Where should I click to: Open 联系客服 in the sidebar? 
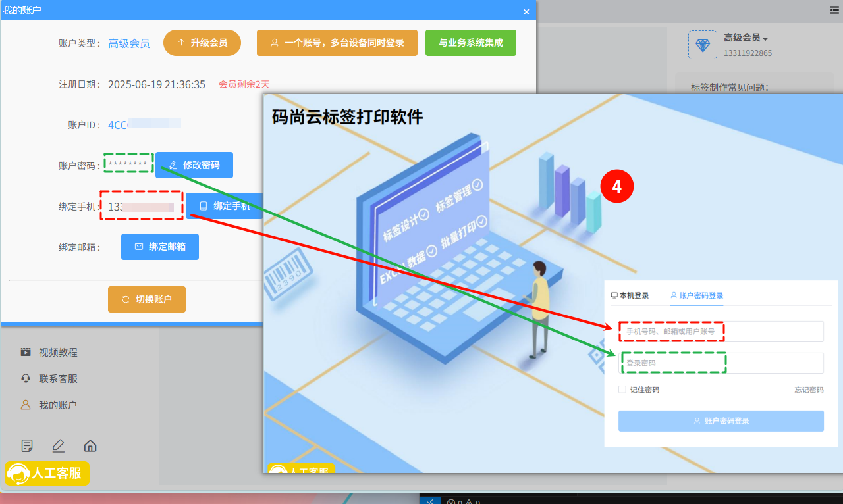[58, 379]
